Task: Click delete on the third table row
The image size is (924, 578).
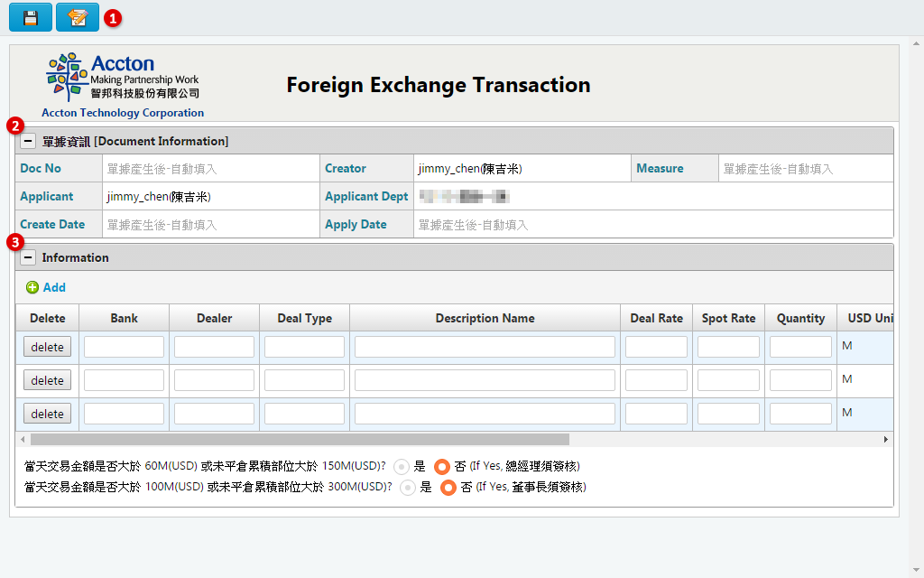Action: pyautogui.click(x=46, y=413)
